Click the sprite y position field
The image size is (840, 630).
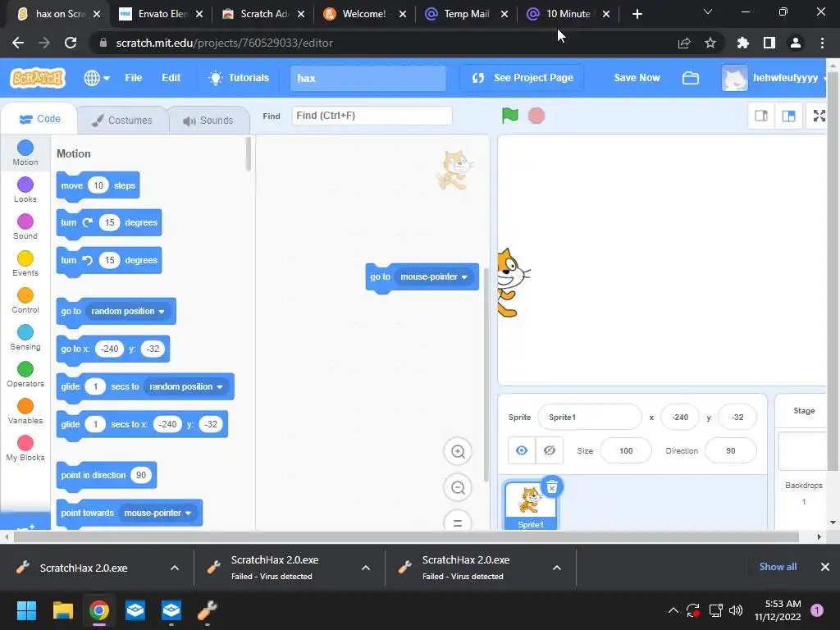(737, 417)
